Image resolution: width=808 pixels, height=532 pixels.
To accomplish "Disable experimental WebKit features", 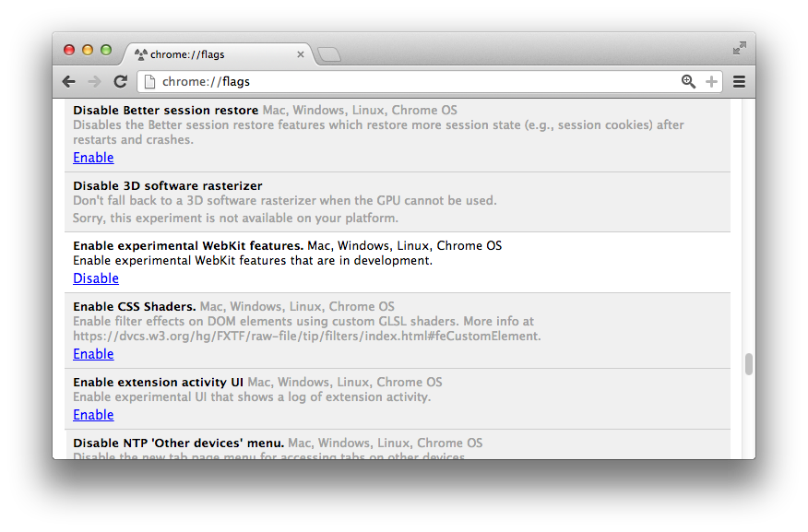I will 96,278.
